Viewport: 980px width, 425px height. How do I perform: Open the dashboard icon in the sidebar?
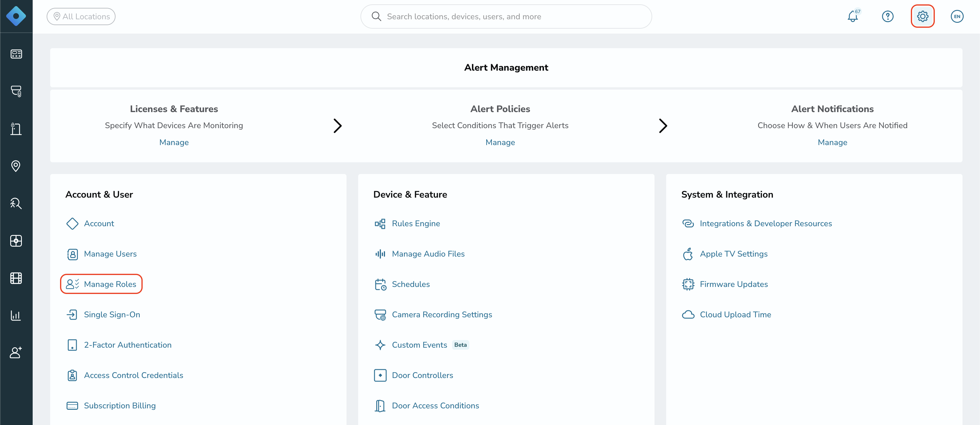(16, 54)
